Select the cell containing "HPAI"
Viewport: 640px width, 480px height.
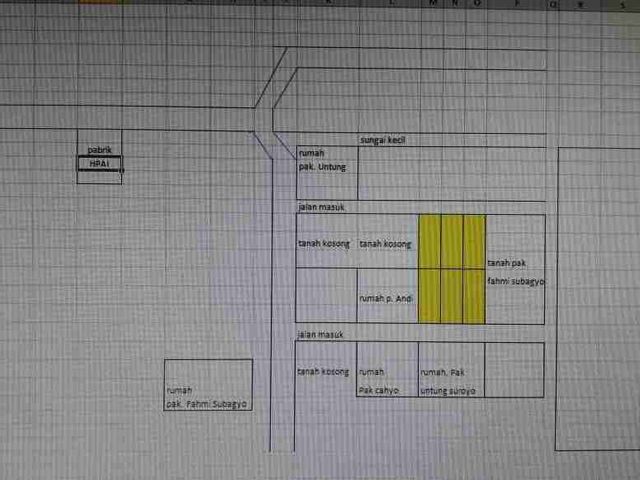point(100,164)
